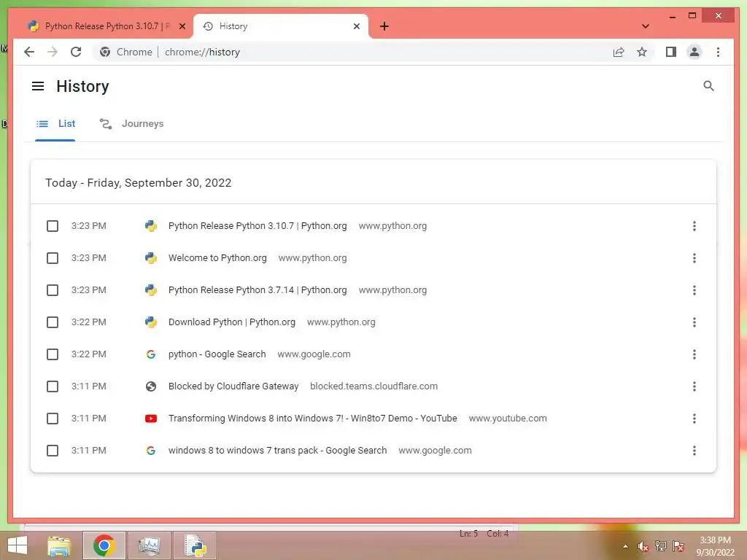Screen dimensions: 747x560
Task: Open the Python file taskbar icon
Action: point(195,545)
